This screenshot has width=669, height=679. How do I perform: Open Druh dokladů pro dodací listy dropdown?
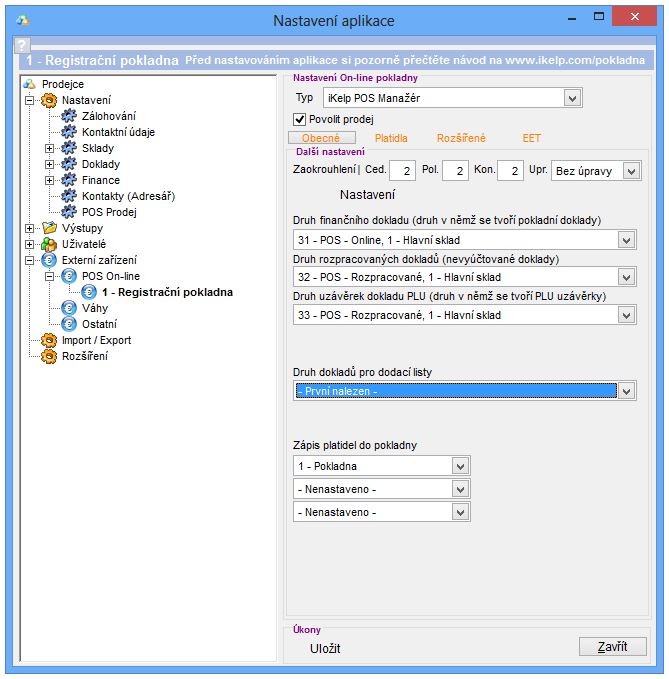[x=626, y=391]
